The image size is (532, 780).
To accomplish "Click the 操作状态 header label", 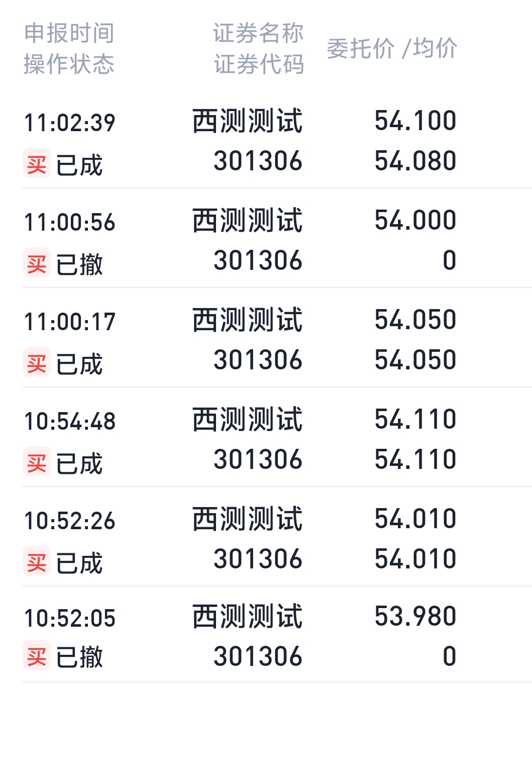I will click(69, 64).
